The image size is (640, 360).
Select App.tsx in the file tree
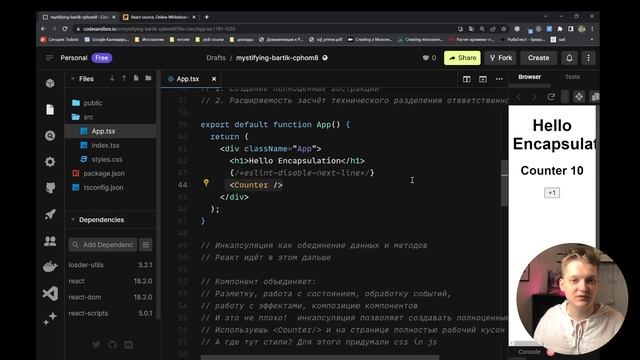[x=111, y=131]
